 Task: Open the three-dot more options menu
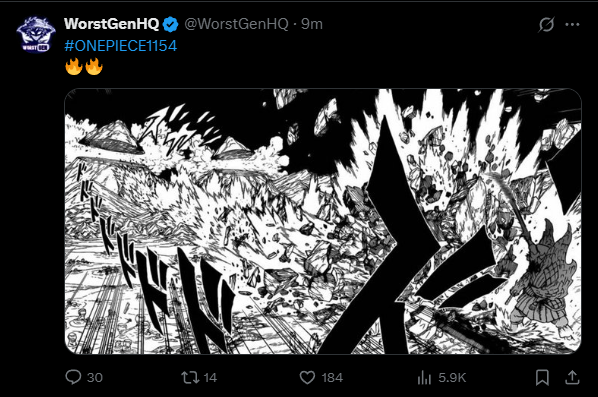click(572, 24)
